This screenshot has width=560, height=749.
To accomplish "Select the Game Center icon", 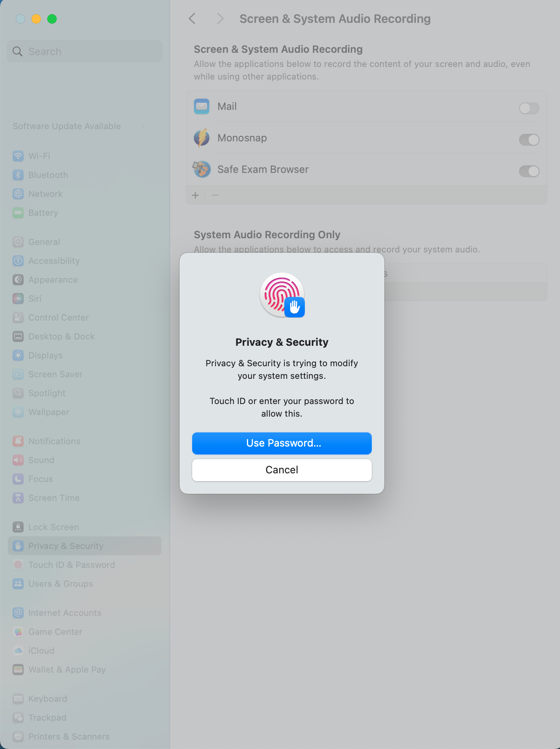I will [x=18, y=632].
